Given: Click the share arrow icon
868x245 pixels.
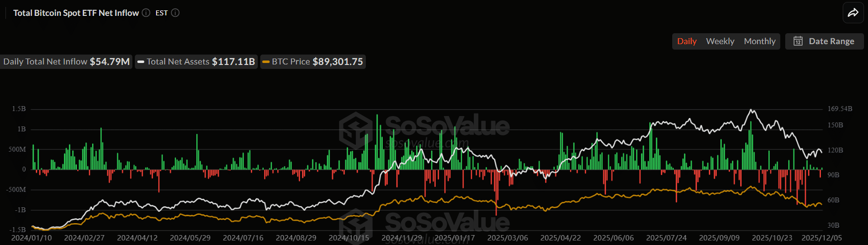Looking at the screenshot, I should 853,13.
